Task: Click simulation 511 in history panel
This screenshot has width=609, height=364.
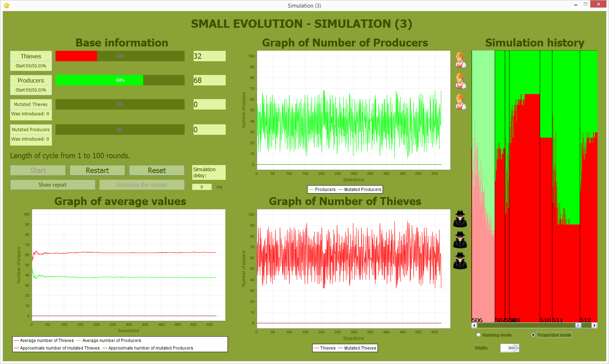Action: pos(566,186)
